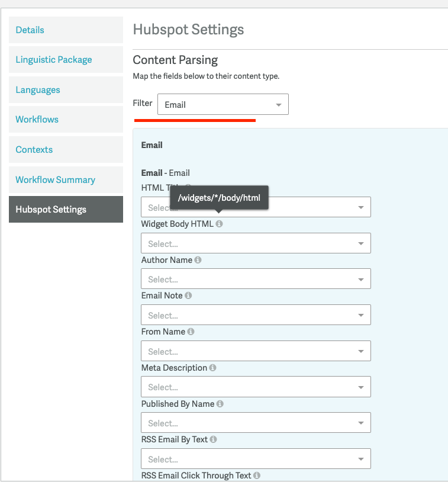Image resolution: width=448 pixels, height=482 pixels.
Task: Click the bold Email section header
Action: click(152, 145)
